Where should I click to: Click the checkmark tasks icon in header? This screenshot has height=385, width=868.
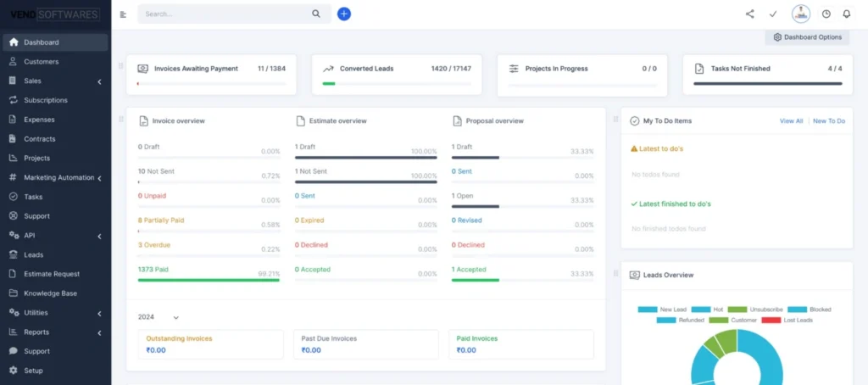tap(773, 14)
